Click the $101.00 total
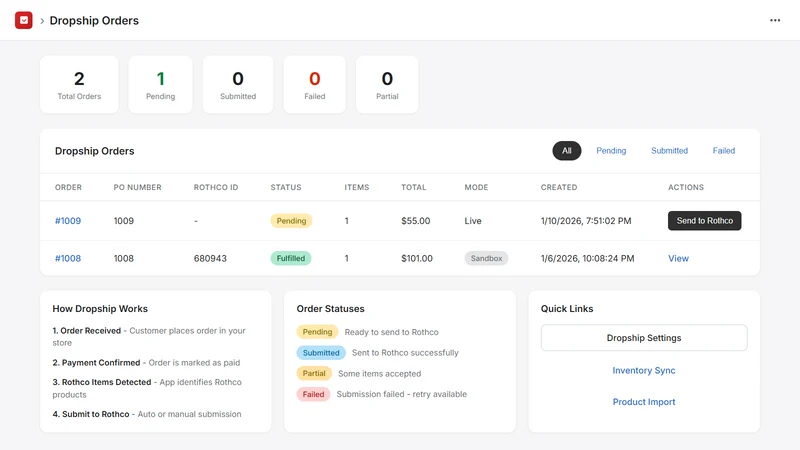This screenshot has width=800, height=450. coord(417,258)
